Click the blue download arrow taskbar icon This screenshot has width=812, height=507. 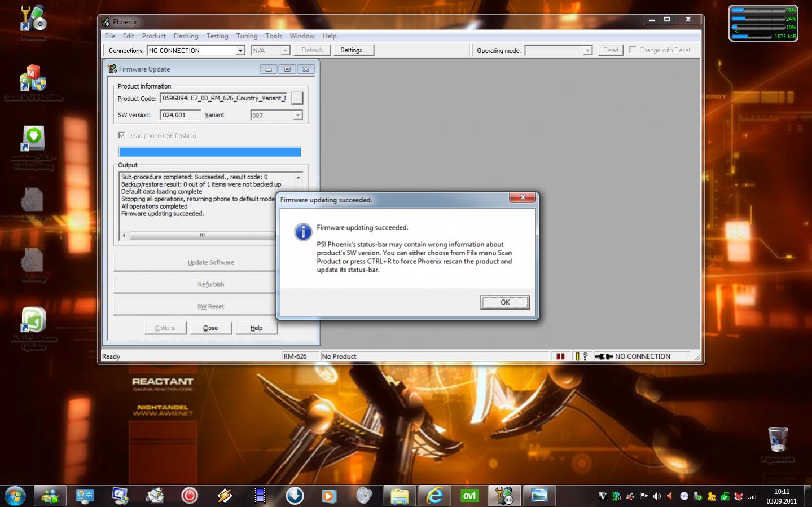click(x=295, y=496)
